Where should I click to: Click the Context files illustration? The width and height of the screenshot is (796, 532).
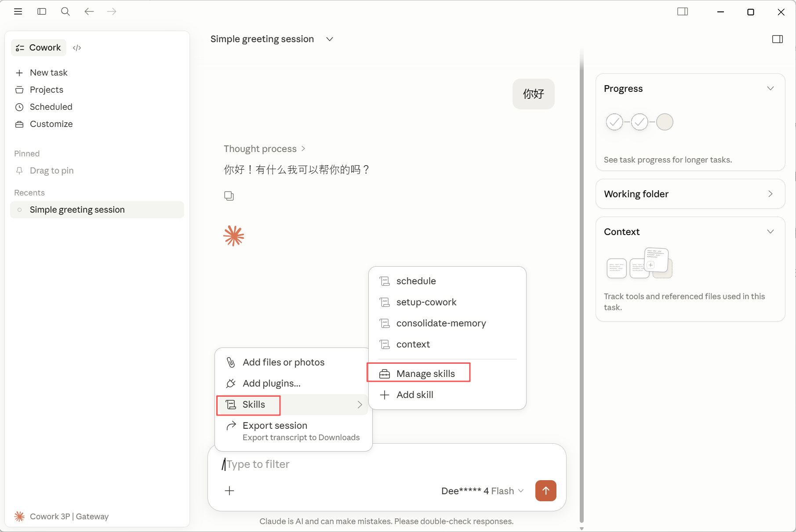pos(640,263)
